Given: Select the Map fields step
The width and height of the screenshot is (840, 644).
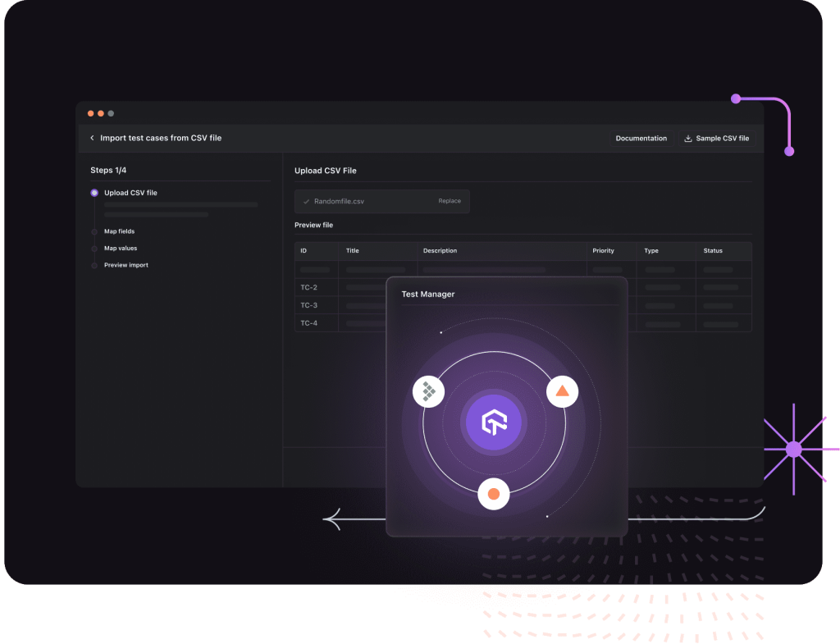Looking at the screenshot, I should [x=119, y=231].
